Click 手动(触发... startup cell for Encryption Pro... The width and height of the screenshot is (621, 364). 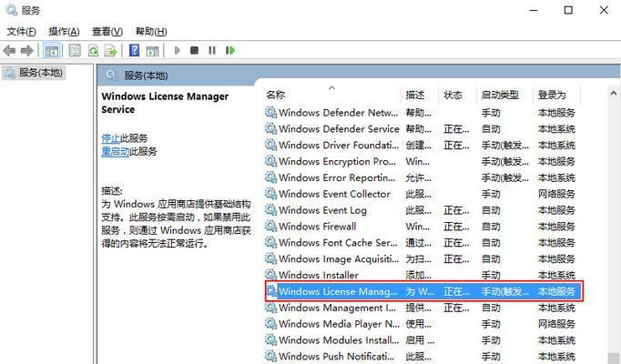pyautogui.click(x=505, y=161)
